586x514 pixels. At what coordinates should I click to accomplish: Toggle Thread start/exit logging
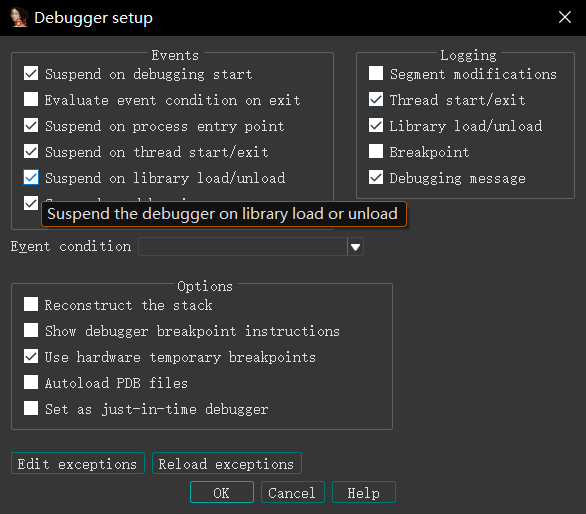(376, 99)
